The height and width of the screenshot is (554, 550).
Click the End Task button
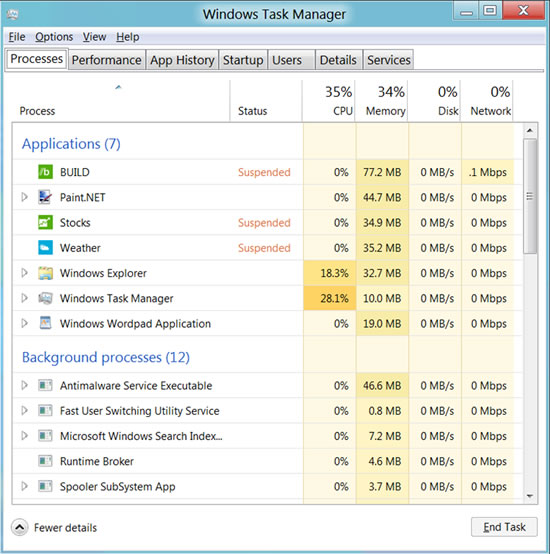[x=504, y=527]
